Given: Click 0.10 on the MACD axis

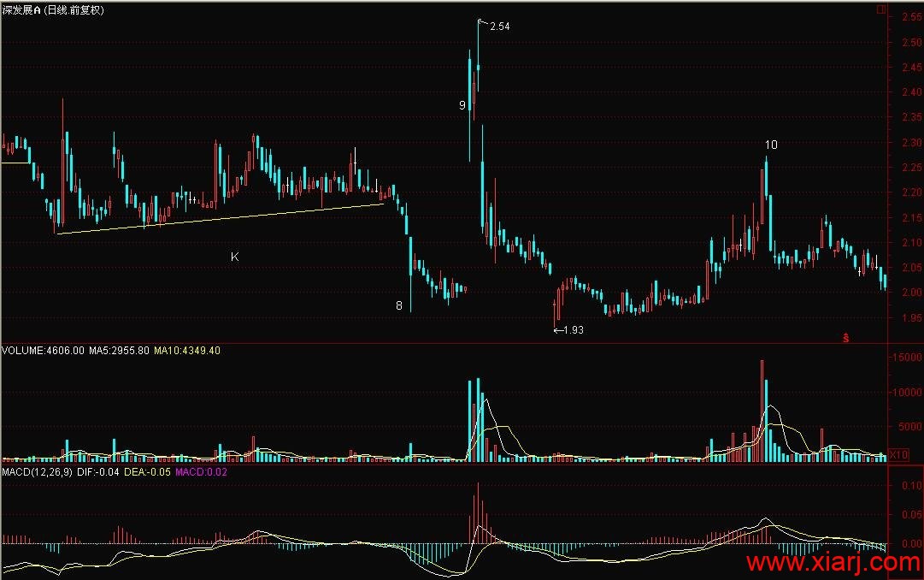Looking at the screenshot, I should click(912, 486).
